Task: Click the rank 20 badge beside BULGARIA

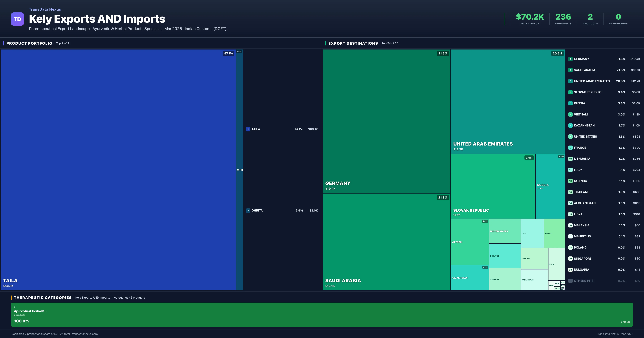Action: tap(570, 269)
